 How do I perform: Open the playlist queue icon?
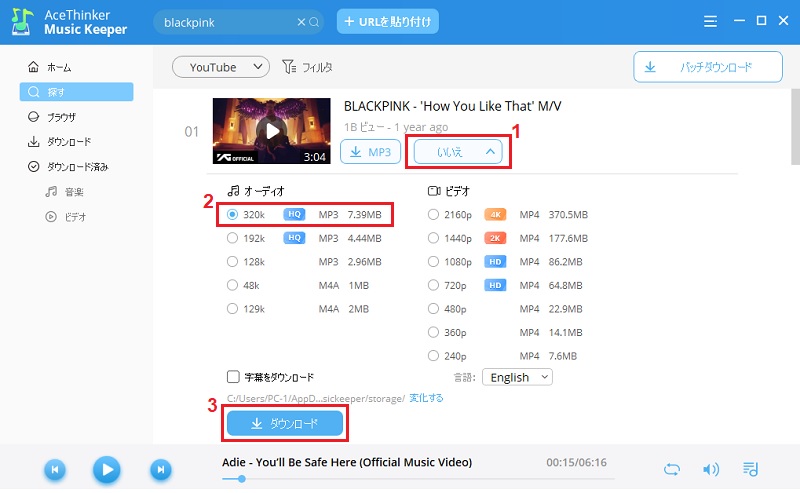click(x=751, y=469)
